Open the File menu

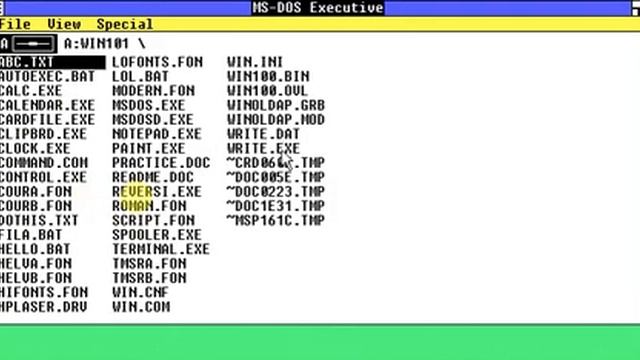tap(15, 24)
